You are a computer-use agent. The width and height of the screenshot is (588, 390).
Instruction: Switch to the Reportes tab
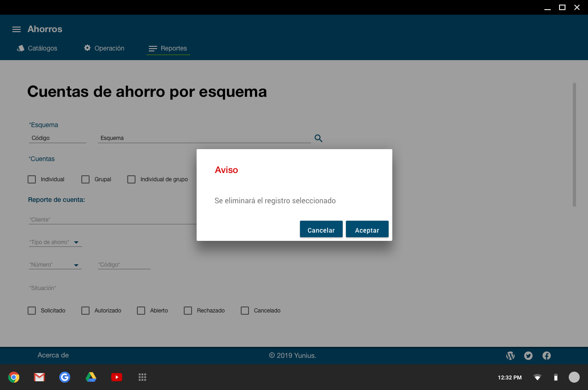(168, 48)
